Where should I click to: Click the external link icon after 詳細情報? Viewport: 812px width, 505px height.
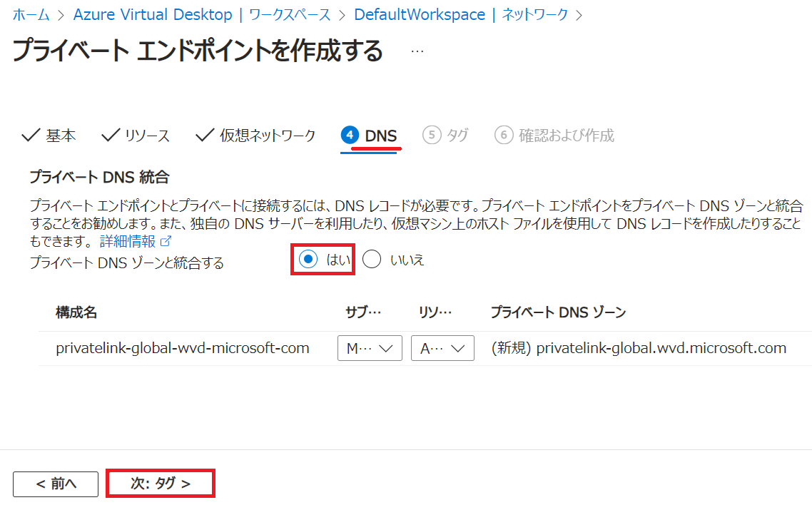166,241
